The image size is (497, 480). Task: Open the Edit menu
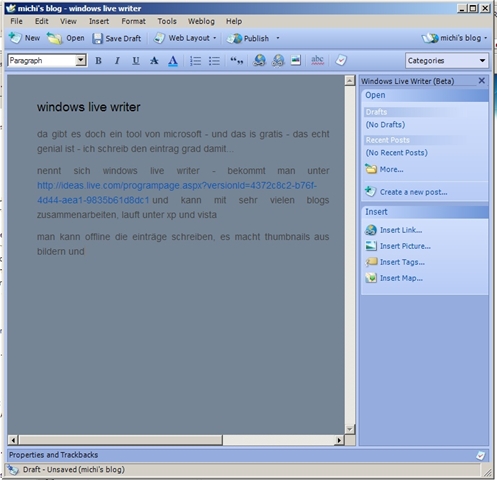(x=42, y=21)
